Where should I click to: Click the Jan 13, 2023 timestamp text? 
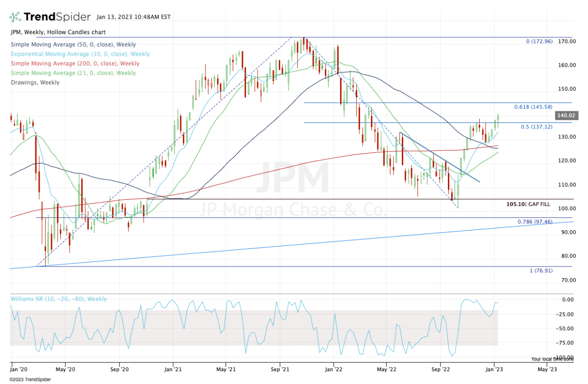(133, 17)
